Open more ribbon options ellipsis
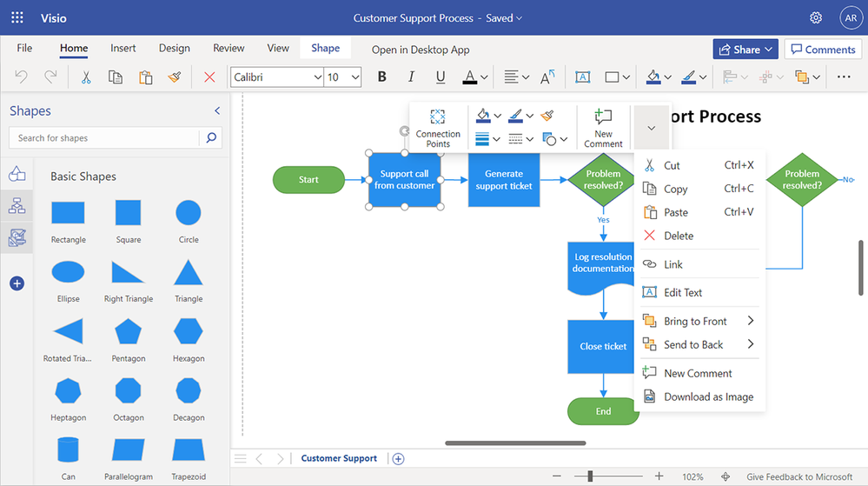 tap(844, 77)
